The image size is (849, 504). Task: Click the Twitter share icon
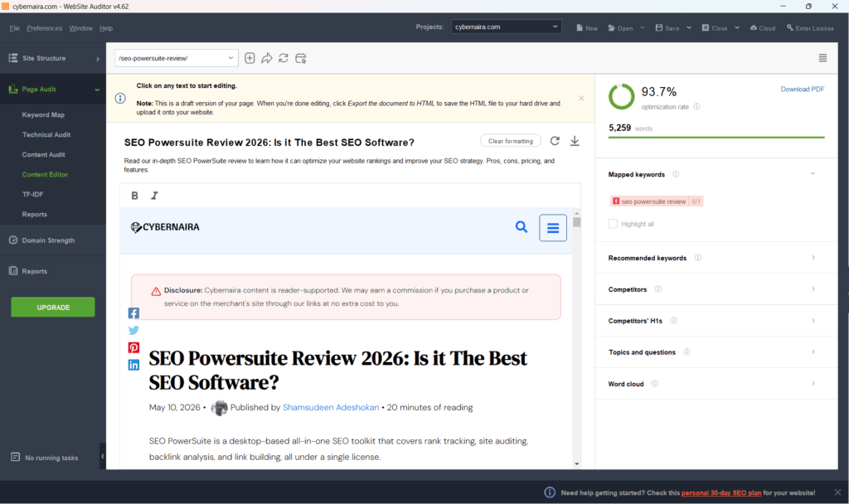(x=133, y=330)
